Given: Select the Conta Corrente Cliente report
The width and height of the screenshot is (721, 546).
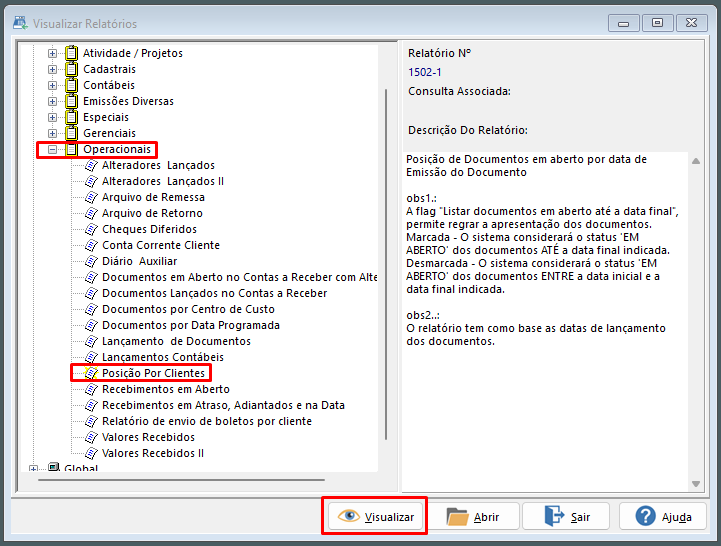Looking at the screenshot, I should pos(160,245).
